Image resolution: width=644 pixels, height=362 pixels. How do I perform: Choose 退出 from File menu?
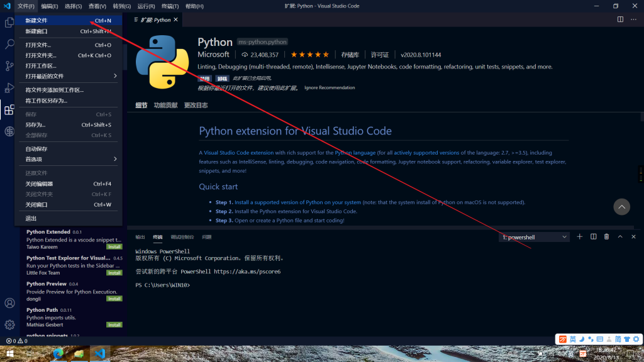pyautogui.click(x=68, y=218)
